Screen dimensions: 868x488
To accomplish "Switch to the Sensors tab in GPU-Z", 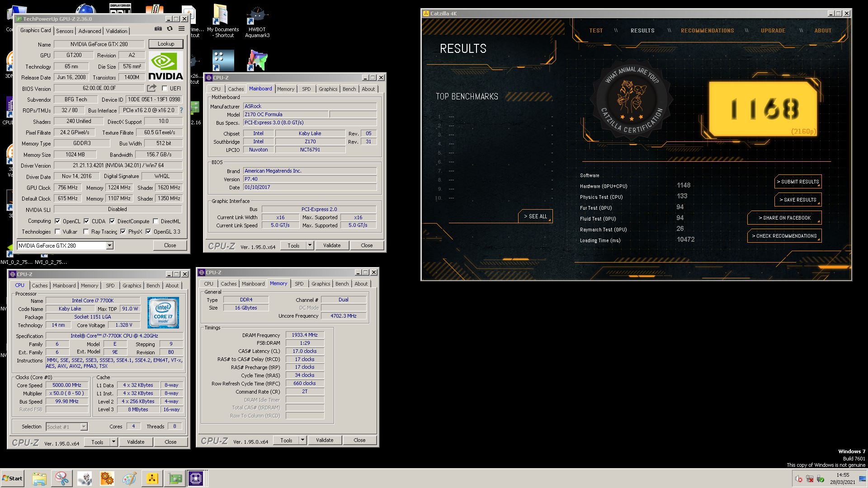I will [x=65, y=31].
